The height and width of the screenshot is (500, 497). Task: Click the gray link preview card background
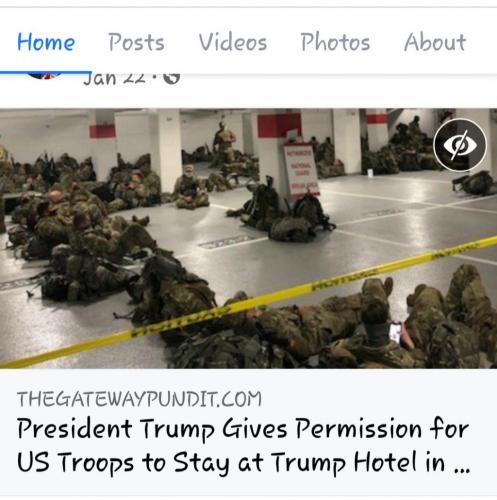248,432
